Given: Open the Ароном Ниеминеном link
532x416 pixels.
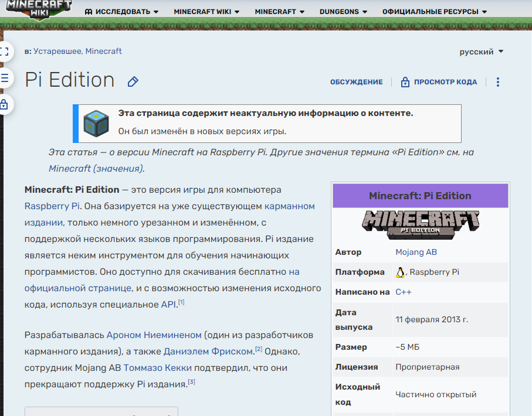Looking at the screenshot, I should tap(154, 335).
